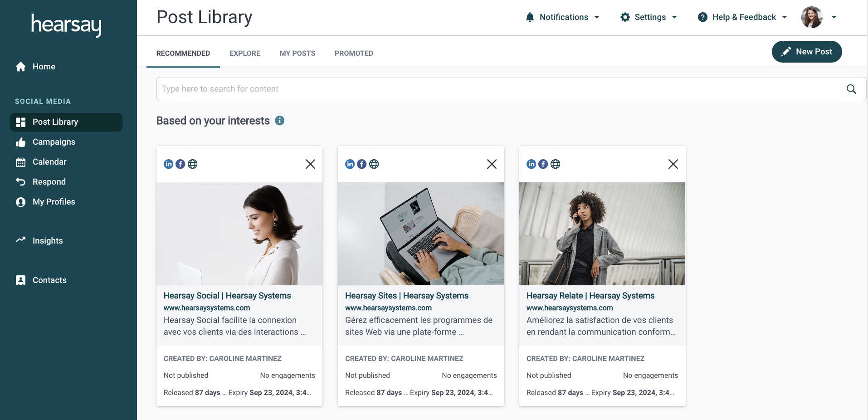
Task: Click LinkedIn icon on Hearsay Relate card
Action: (x=531, y=164)
